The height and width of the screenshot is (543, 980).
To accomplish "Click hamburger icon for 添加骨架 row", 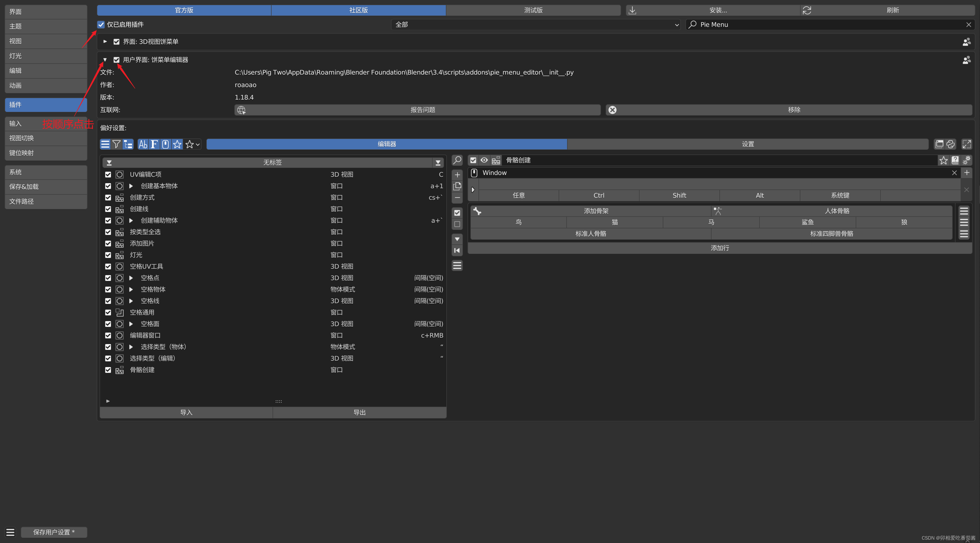I will click(x=964, y=211).
